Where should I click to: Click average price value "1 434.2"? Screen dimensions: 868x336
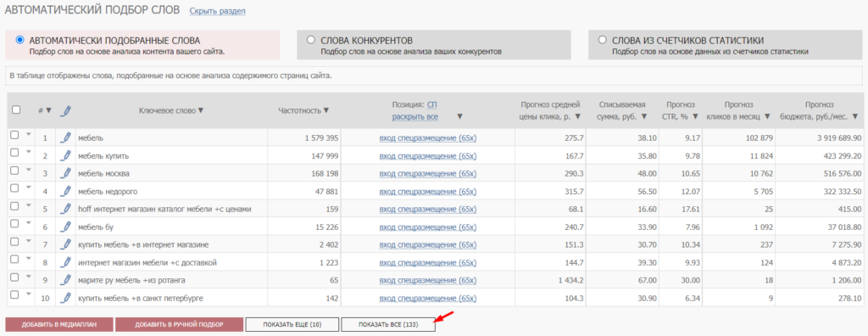(570, 281)
